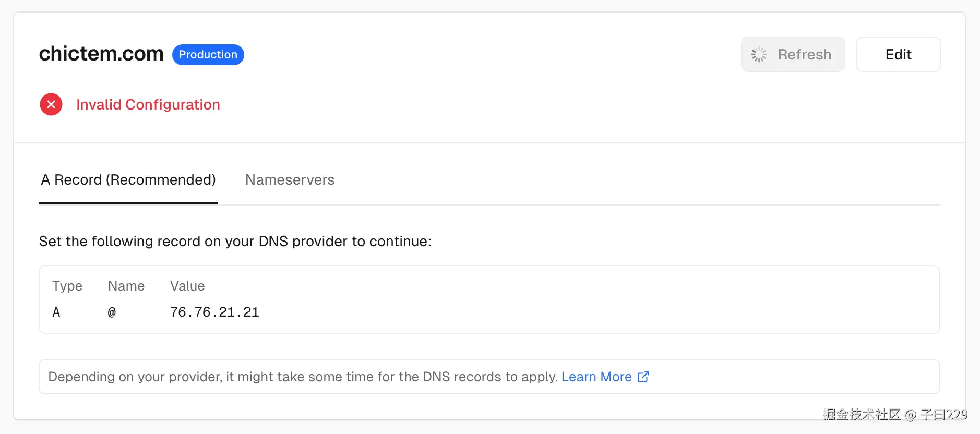Select the A Record (Recommended) tab

pos(128,180)
